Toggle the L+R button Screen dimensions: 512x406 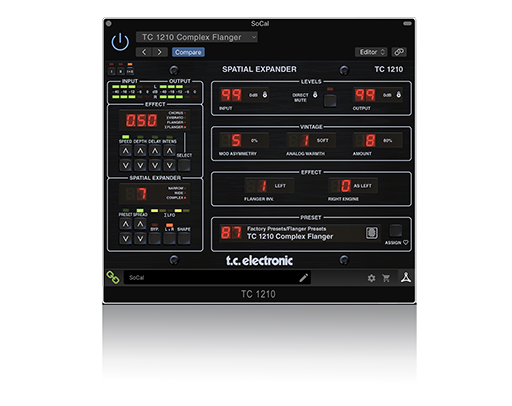[169, 238]
